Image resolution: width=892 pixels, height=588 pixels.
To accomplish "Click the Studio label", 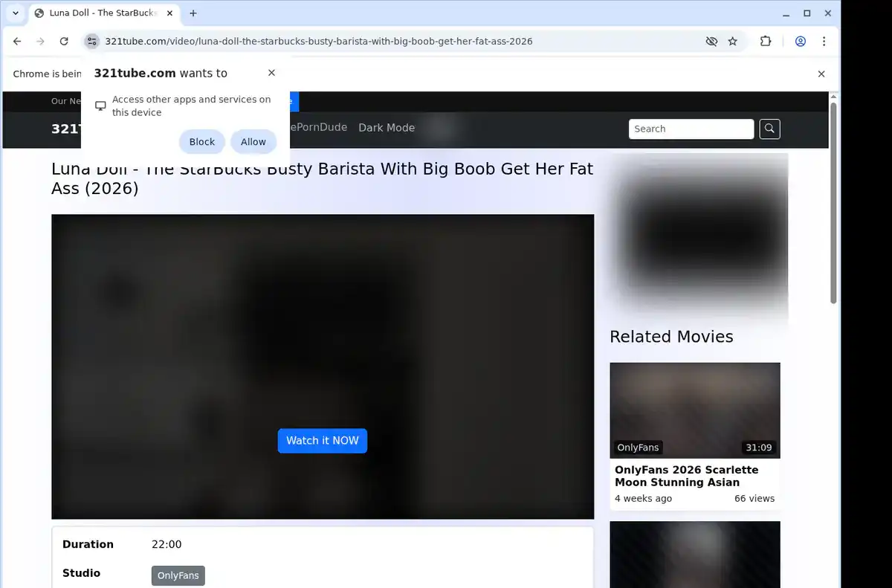I will tap(81, 573).
